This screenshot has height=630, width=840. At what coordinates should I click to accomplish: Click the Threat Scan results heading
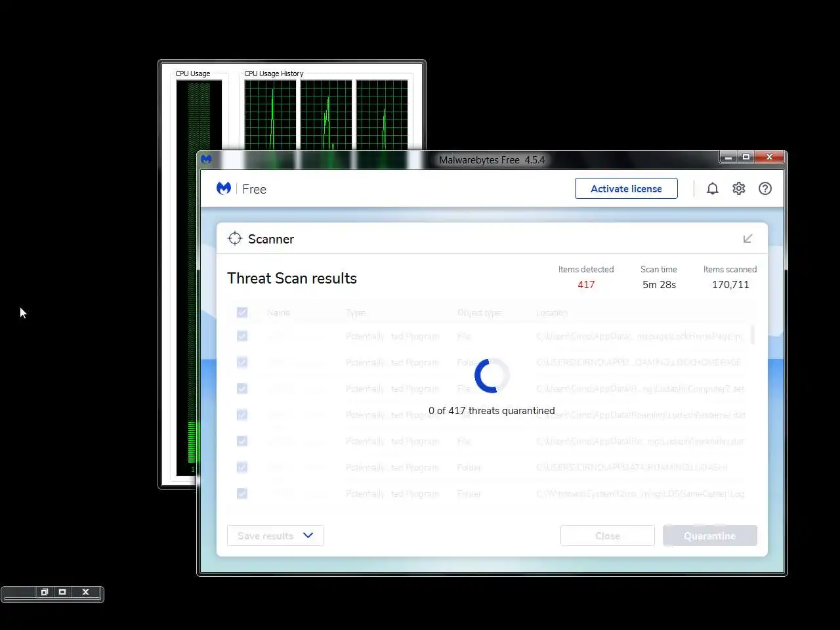[292, 278]
